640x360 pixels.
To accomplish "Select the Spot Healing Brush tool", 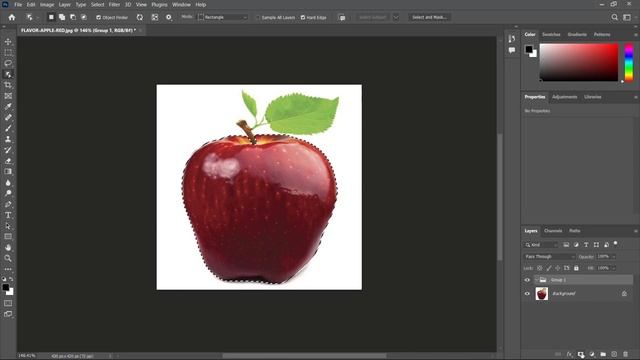I will (8, 118).
